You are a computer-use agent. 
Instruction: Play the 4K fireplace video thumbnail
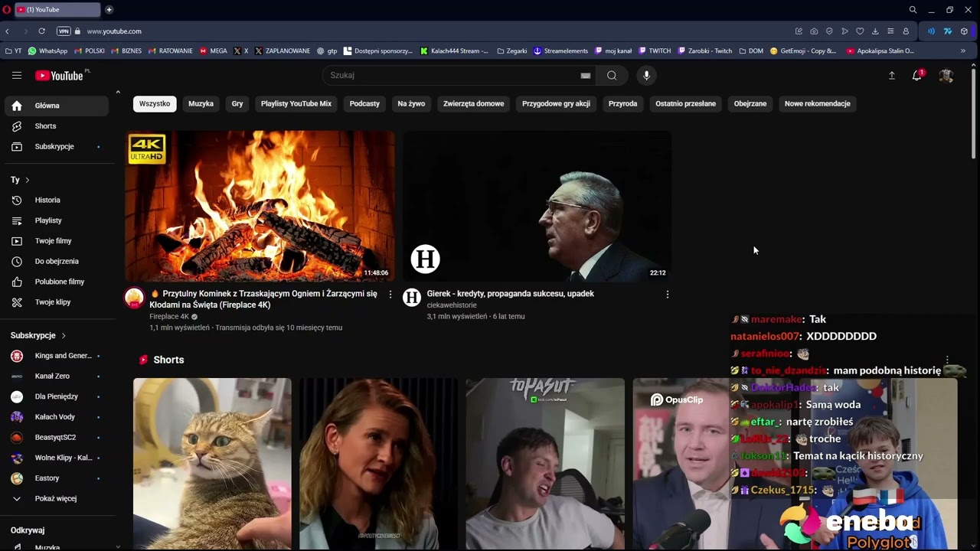[x=260, y=206]
